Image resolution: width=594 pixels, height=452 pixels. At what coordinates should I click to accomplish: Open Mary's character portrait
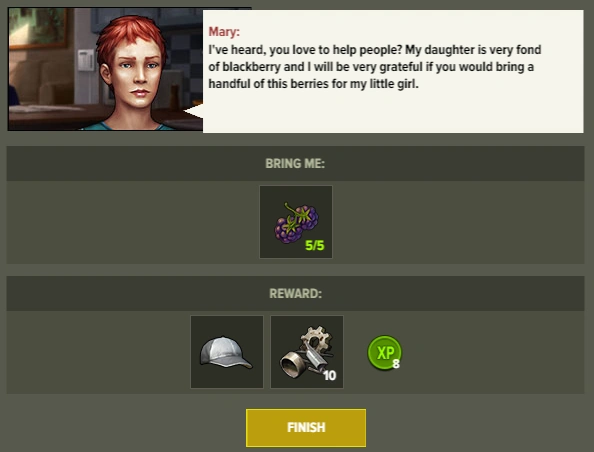[x=105, y=69]
